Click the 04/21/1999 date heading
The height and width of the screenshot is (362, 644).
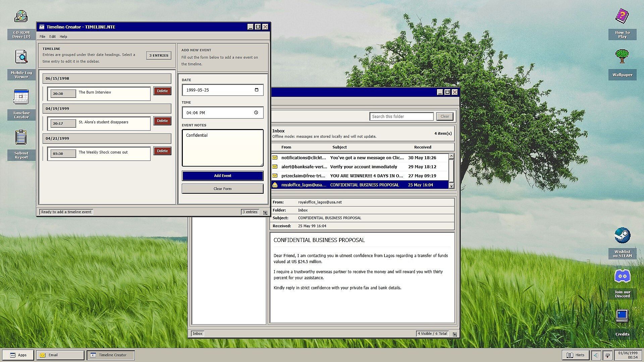[x=107, y=138]
